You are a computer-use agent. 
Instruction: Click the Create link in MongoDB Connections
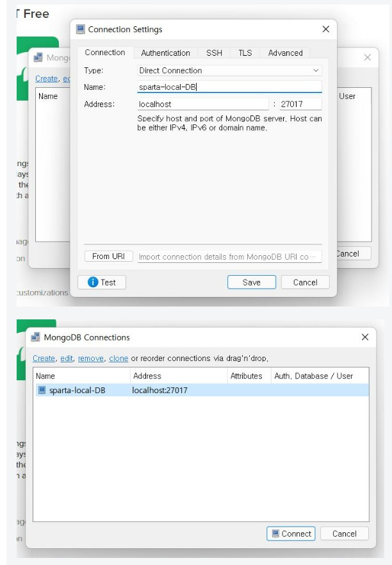[x=44, y=358]
